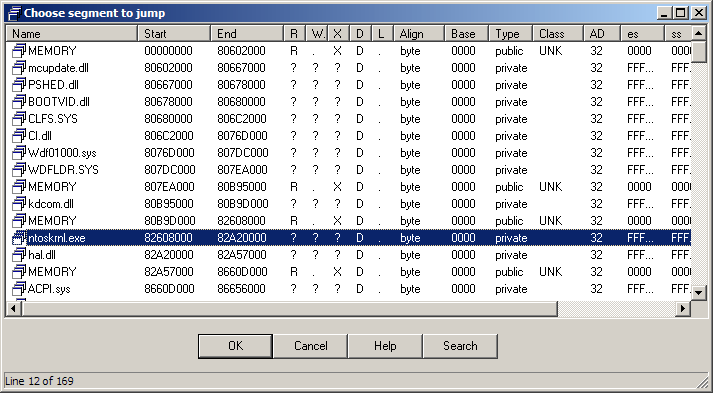Confirm selection with OK button
The height and width of the screenshot is (393, 713).
(236, 346)
